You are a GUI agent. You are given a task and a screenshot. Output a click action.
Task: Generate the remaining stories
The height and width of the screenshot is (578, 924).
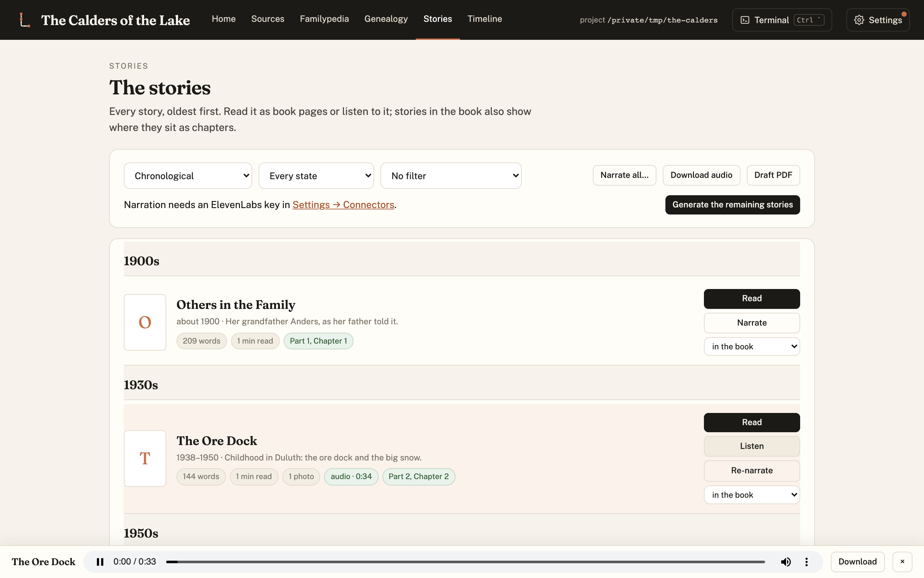(732, 205)
